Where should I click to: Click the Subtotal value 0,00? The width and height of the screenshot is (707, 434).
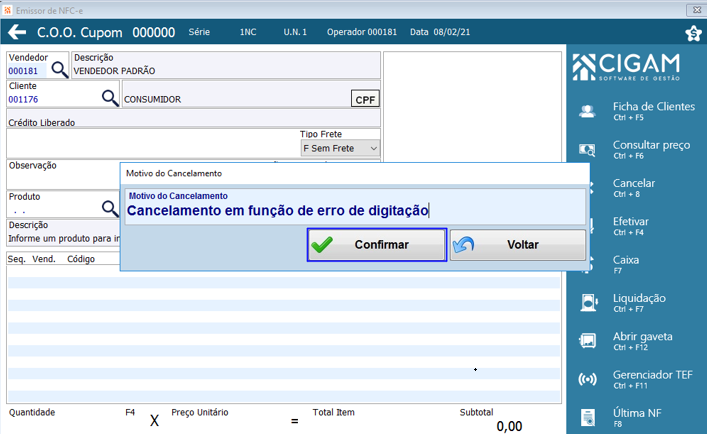point(509,426)
